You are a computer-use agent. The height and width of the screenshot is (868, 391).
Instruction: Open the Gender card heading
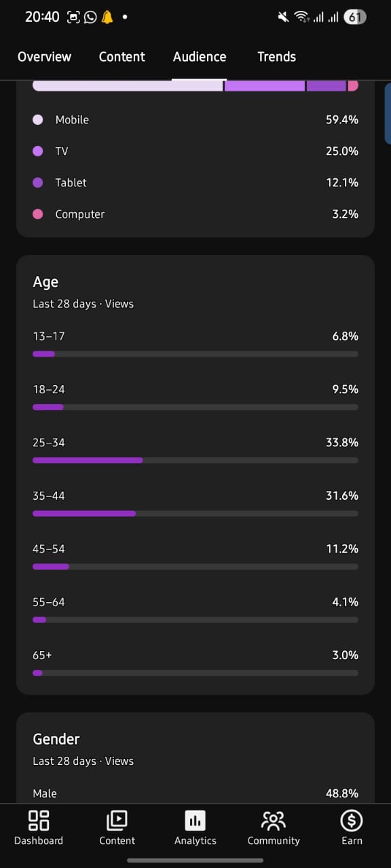(56, 739)
